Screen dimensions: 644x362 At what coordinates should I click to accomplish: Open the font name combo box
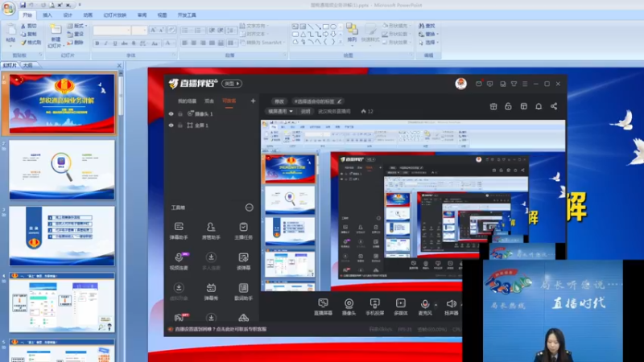tap(112, 30)
